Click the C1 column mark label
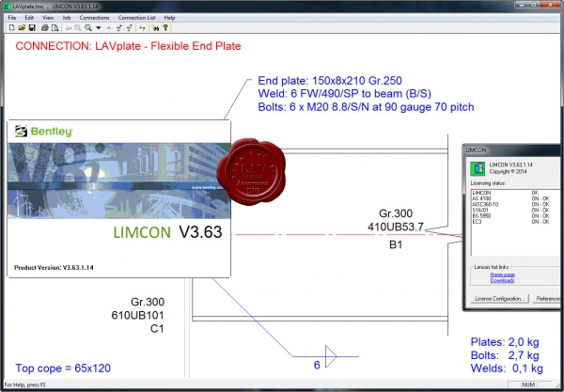 tap(157, 329)
